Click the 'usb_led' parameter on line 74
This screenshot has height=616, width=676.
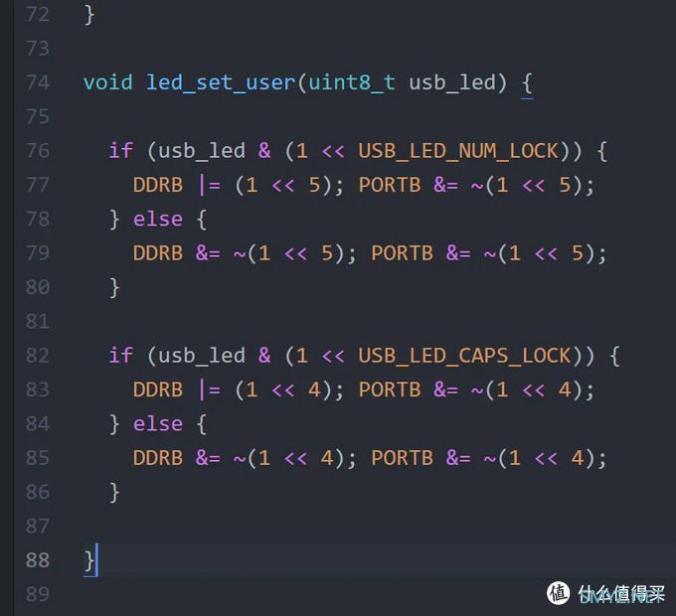(451, 82)
